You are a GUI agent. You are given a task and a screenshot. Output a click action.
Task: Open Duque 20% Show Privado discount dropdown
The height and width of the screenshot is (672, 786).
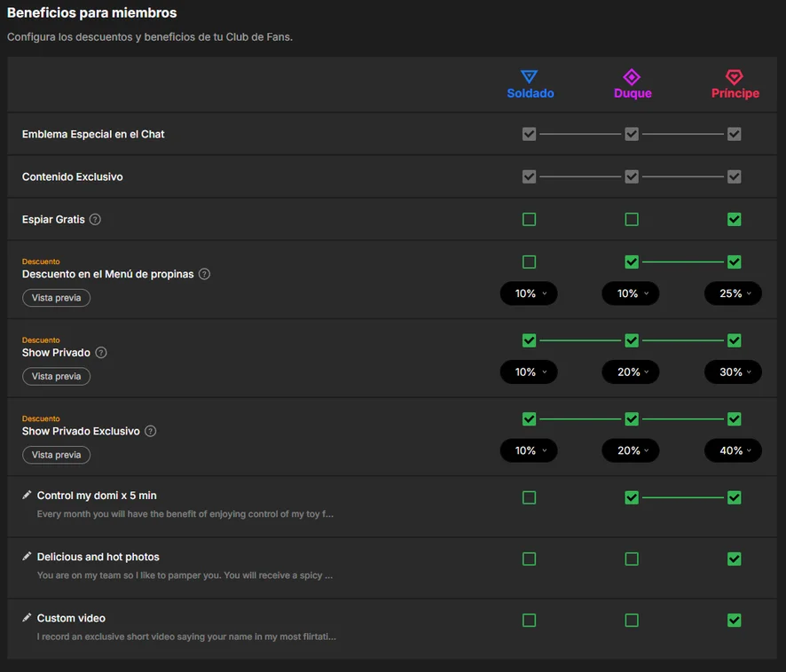pos(631,372)
